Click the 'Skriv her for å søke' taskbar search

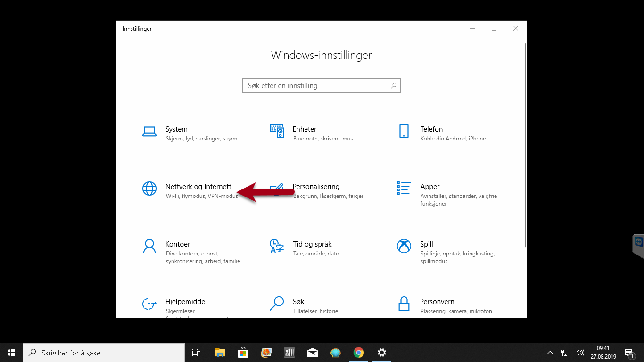104,353
